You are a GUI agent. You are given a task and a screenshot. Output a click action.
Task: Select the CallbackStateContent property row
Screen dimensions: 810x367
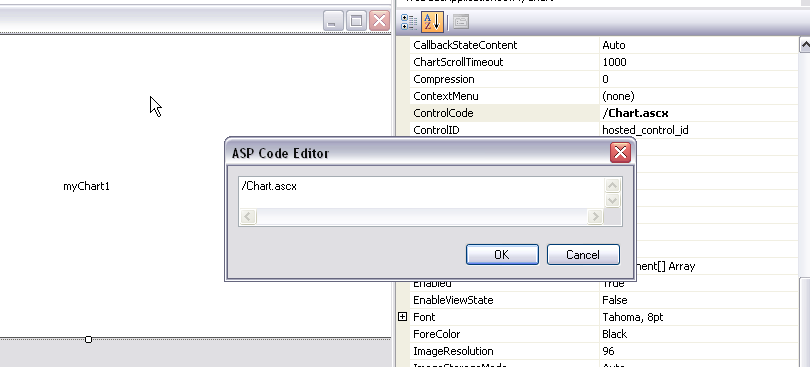click(604, 45)
